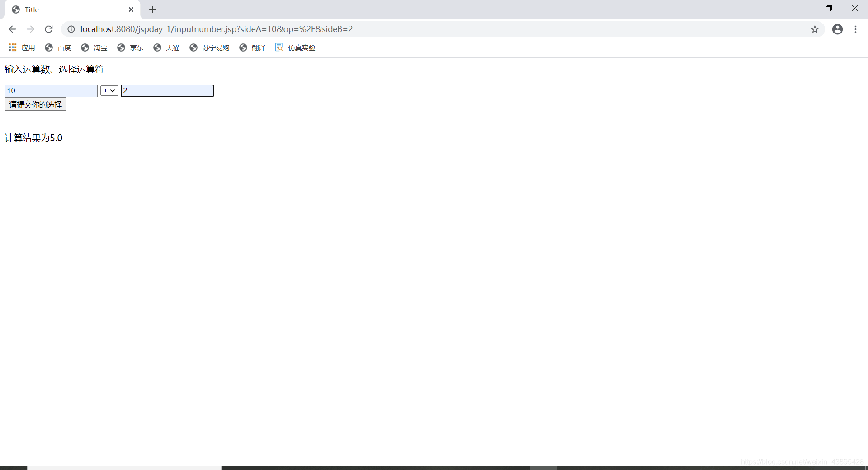Open the 百度 bookmark
Viewport: 868px width, 470px height.
(x=58, y=47)
